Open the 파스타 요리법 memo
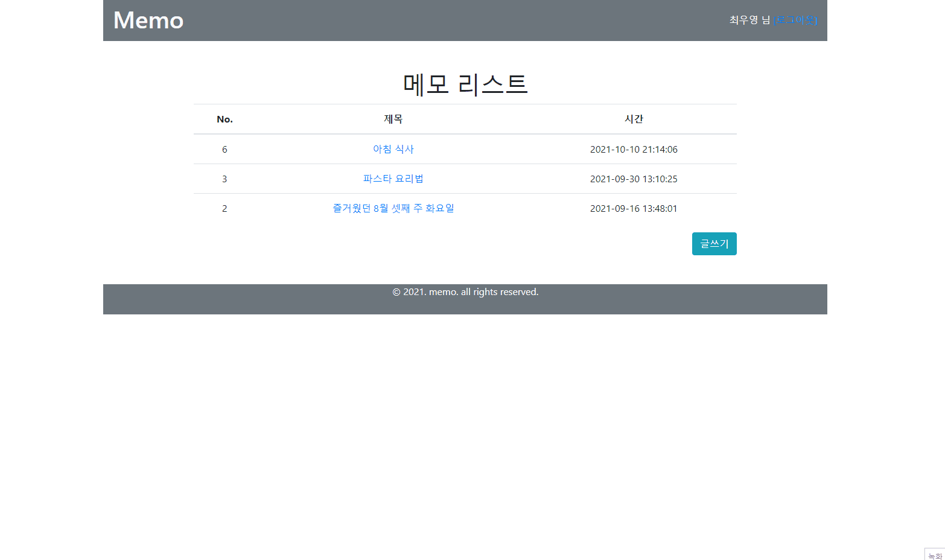Screen dimensions: 945x560 point(393,179)
